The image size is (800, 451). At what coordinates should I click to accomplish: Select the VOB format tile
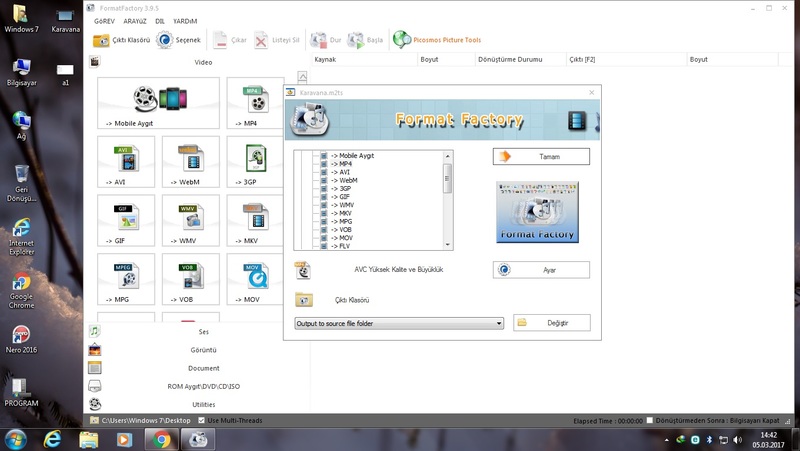[x=191, y=279]
